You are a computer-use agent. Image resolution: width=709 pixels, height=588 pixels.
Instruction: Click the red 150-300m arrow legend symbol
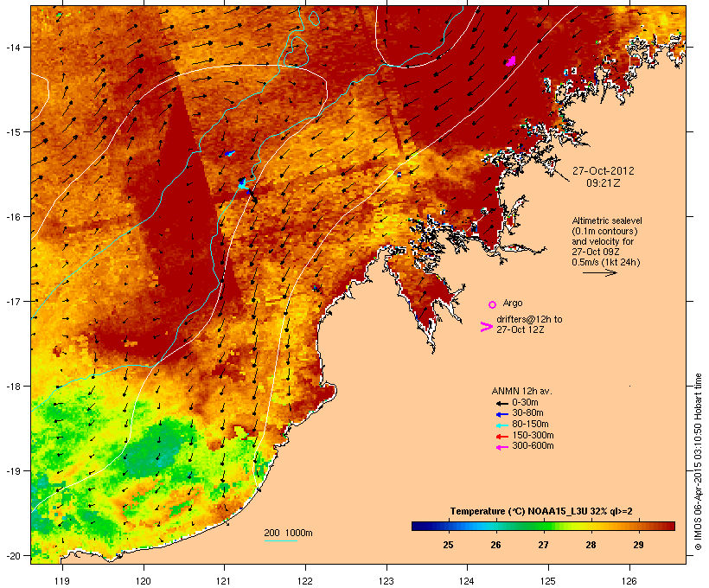click(x=501, y=436)
